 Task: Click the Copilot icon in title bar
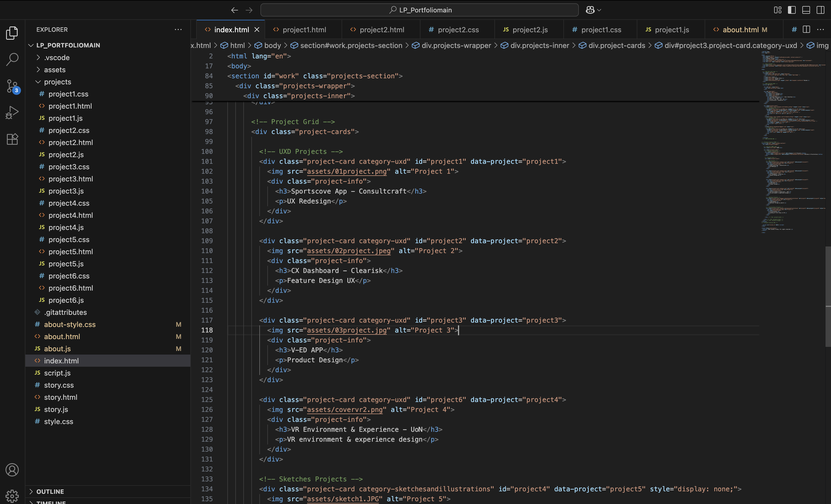590,10
